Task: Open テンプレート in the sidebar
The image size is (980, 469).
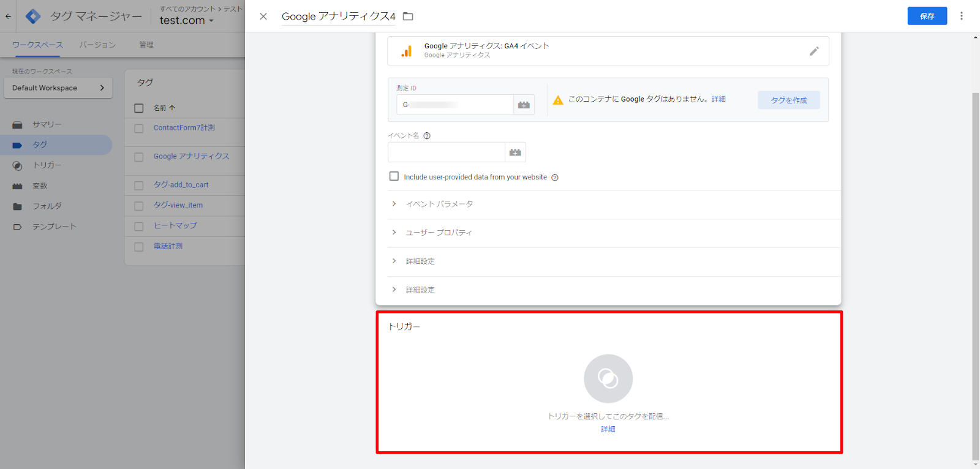Action: tap(56, 227)
